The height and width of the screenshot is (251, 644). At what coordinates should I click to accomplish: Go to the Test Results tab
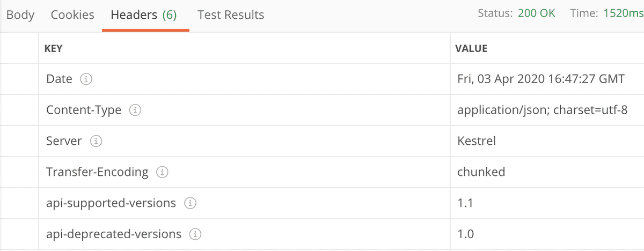(231, 14)
